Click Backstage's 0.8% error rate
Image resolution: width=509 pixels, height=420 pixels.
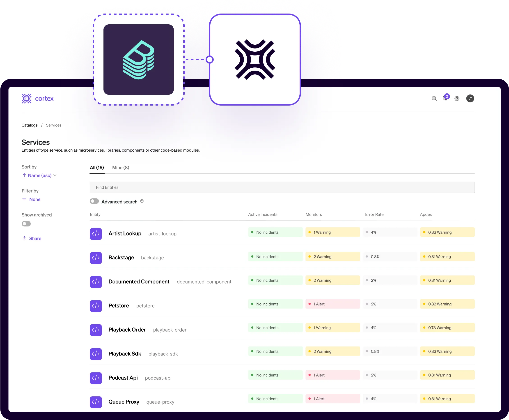(x=390, y=256)
